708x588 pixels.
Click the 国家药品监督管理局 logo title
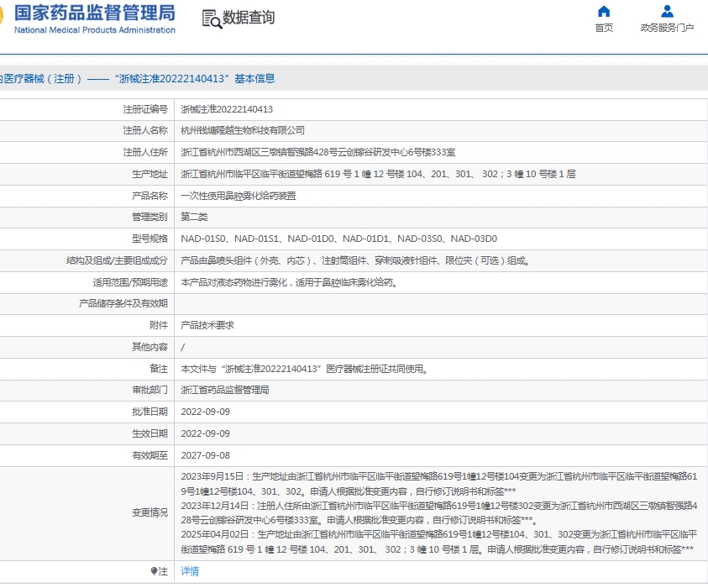pos(94,13)
